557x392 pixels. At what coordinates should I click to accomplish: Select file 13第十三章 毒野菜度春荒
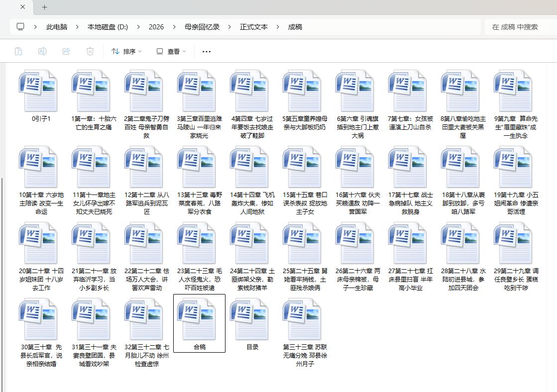tap(199, 181)
